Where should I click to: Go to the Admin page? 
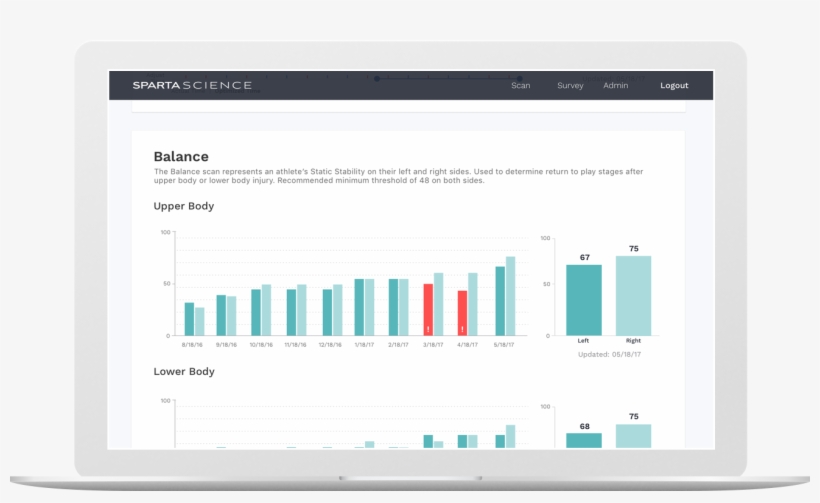(x=616, y=86)
